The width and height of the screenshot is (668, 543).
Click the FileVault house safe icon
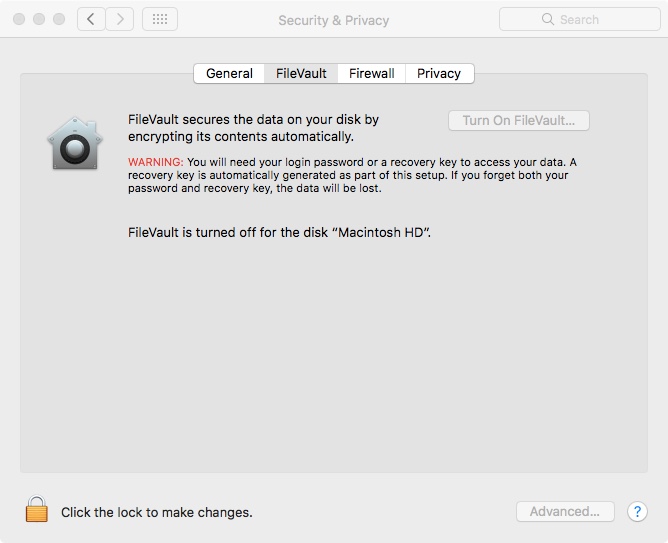pos(75,144)
